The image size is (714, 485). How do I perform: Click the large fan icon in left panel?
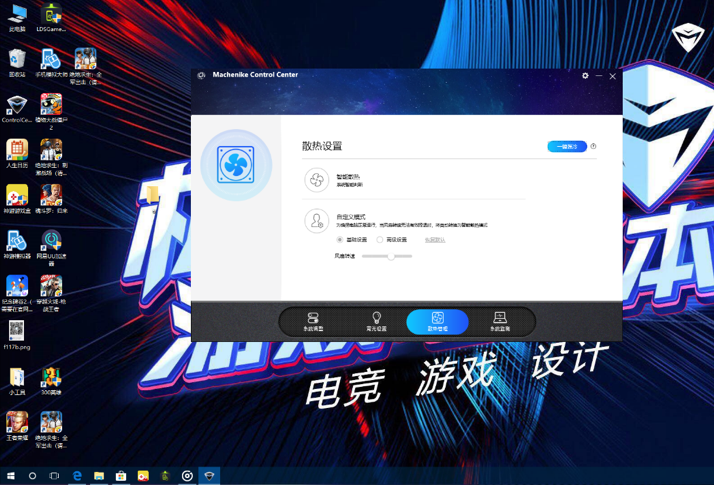(236, 164)
